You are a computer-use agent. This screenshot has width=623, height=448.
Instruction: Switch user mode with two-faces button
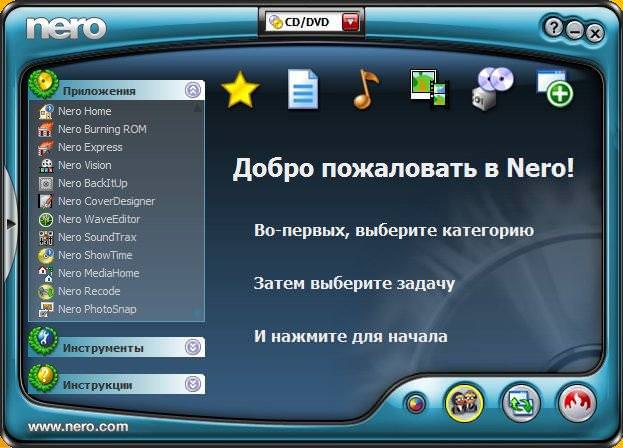(x=464, y=402)
